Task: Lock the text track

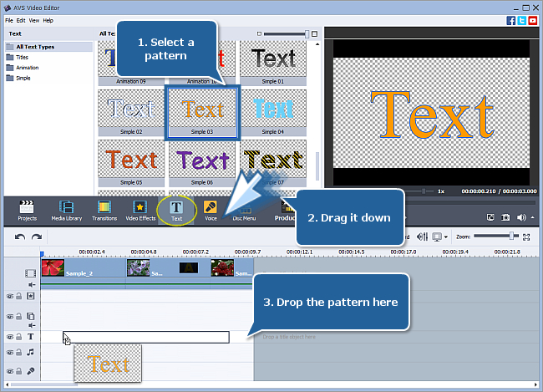Action: tap(19, 337)
